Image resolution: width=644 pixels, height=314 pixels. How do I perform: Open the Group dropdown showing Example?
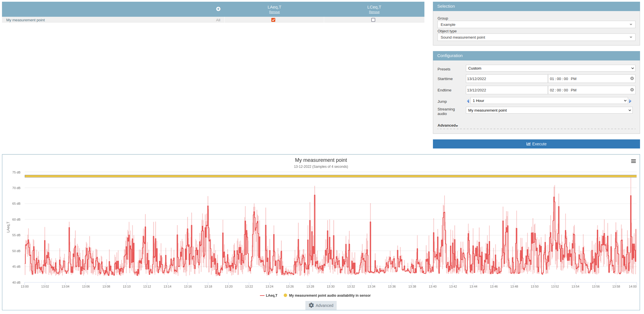click(536, 25)
